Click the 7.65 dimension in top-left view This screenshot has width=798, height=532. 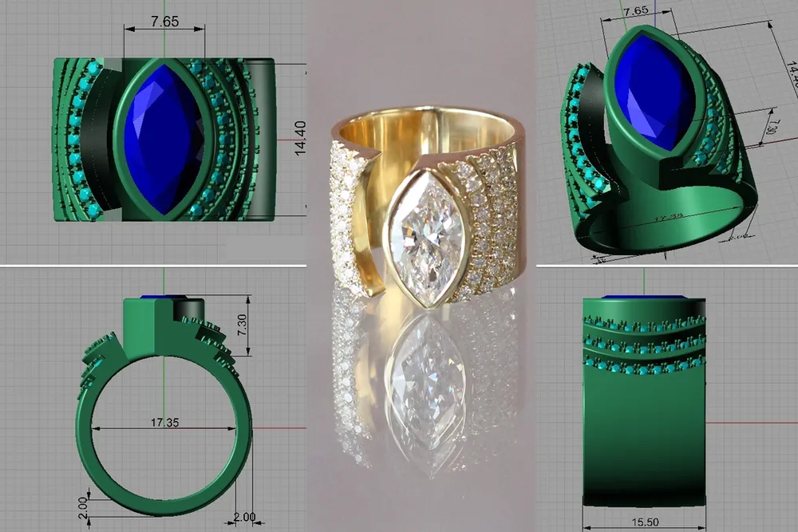click(x=164, y=22)
